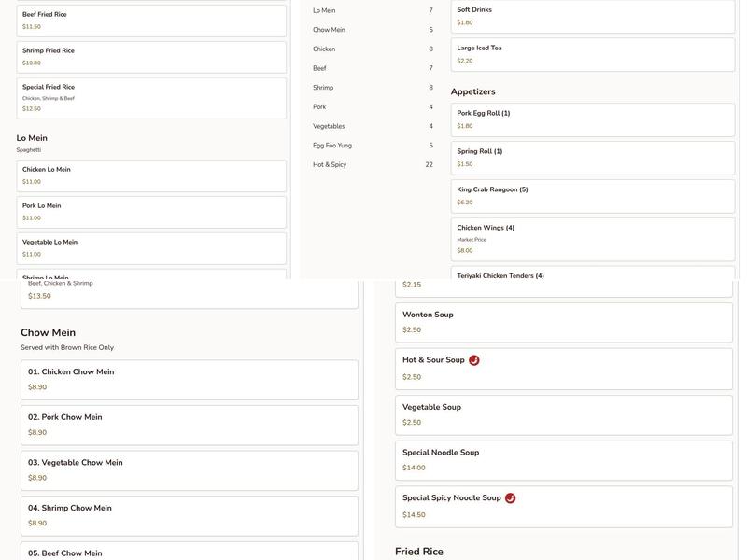Pick the Chicken Lo Mein menu item
Image resolution: width=747 pixels, height=560 pixels.
point(152,175)
